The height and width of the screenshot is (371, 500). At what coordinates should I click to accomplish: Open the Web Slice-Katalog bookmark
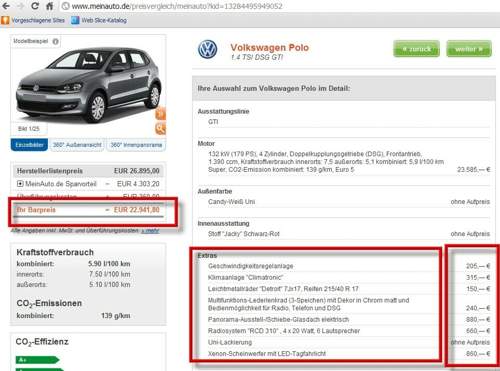click(x=99, y=20)
